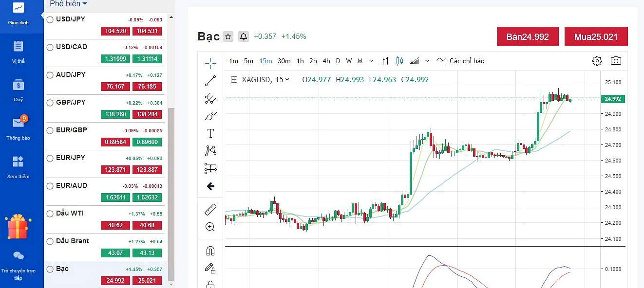This screenshot has width=644, height=288.
Task: Open more timeframes dropdown after M
Action: click(371, 61)
